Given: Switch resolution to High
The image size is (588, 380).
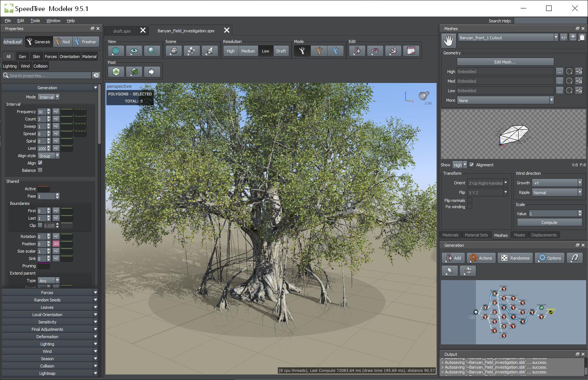Looking at the screenshot, I should [230, 51].
